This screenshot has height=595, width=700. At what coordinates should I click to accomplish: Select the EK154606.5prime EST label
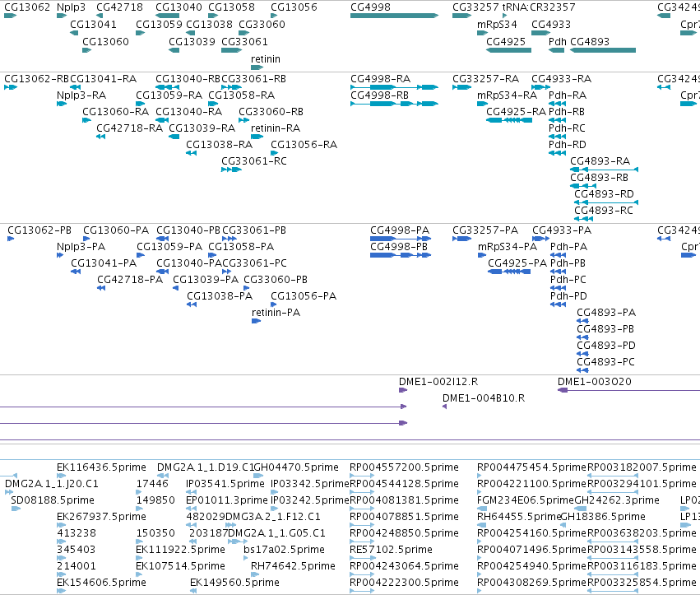pos(101,583)
